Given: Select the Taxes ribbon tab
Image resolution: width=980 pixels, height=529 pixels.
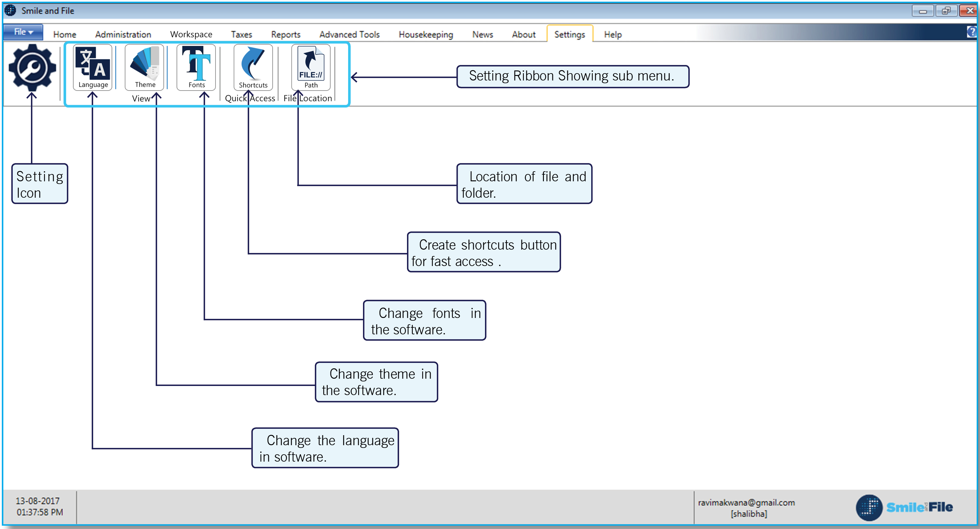Looking at the screenshot, I should [x=241, y=34].
